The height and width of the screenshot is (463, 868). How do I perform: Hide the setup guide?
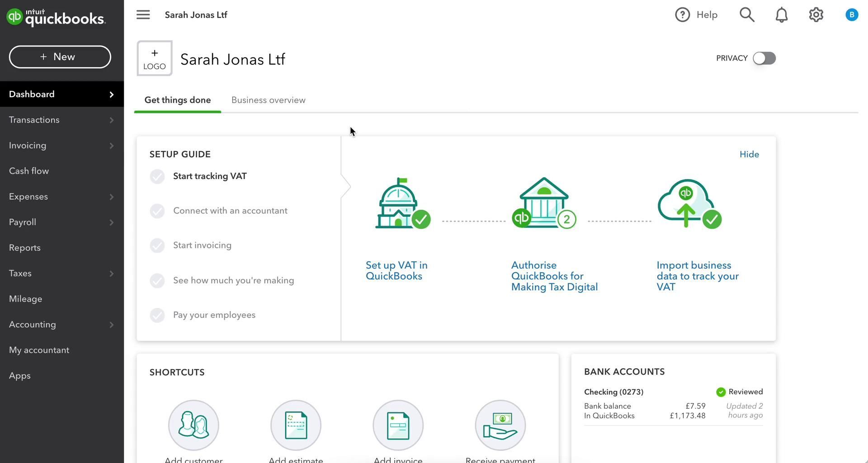[749, 154]
